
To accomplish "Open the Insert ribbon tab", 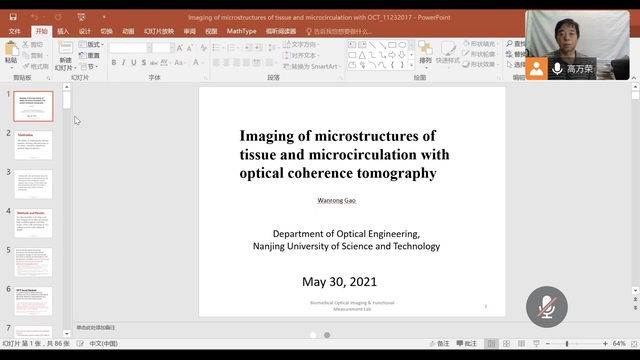I will point(63,31).
